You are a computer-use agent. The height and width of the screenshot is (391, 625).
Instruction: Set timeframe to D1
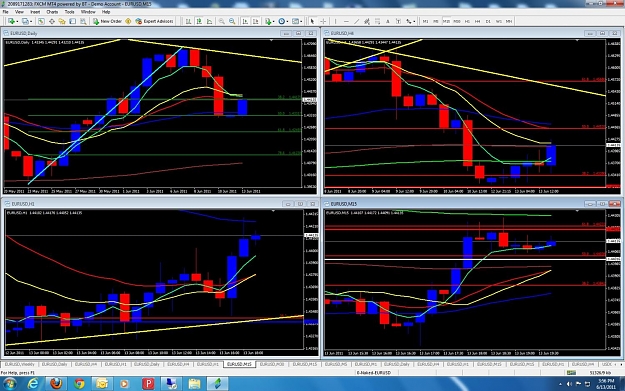[488, 21]
